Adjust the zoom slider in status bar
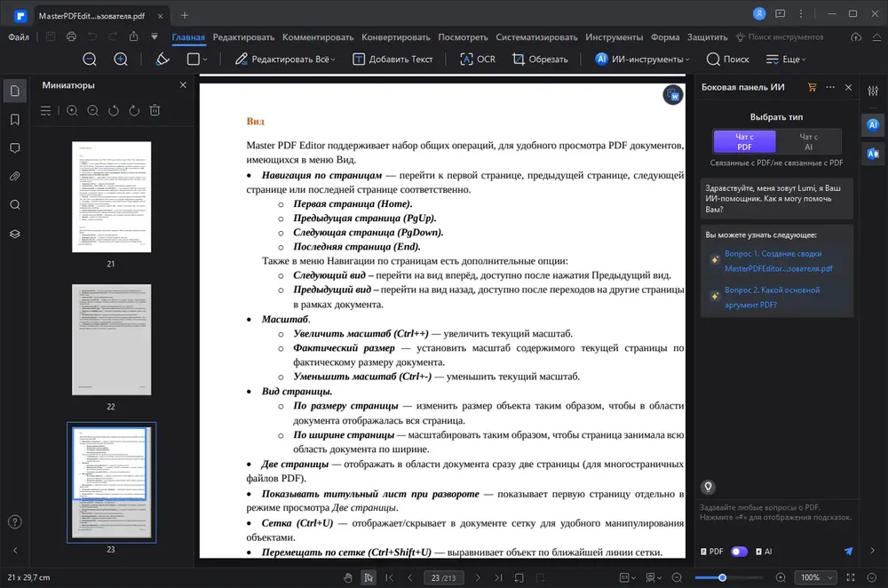Viewport: 888px width, 588px height. 722,577
